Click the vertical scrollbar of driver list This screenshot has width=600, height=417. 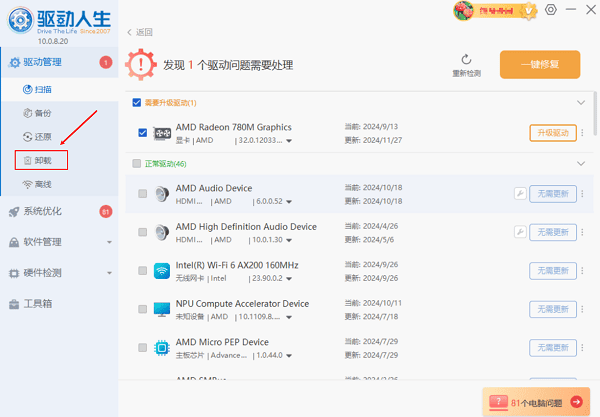click(x=595, y=113)
